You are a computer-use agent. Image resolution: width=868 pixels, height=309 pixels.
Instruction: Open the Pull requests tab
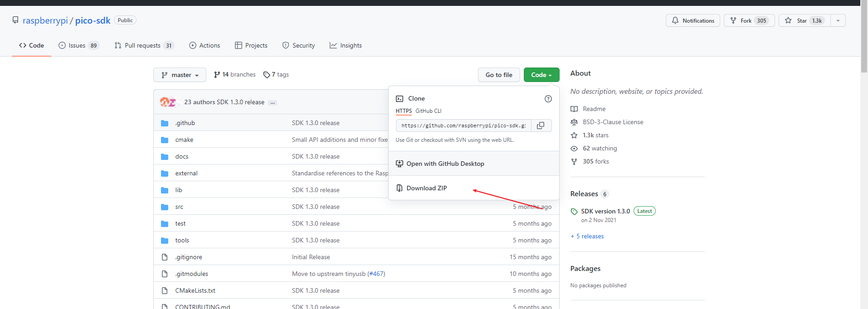tap(144, 45)
